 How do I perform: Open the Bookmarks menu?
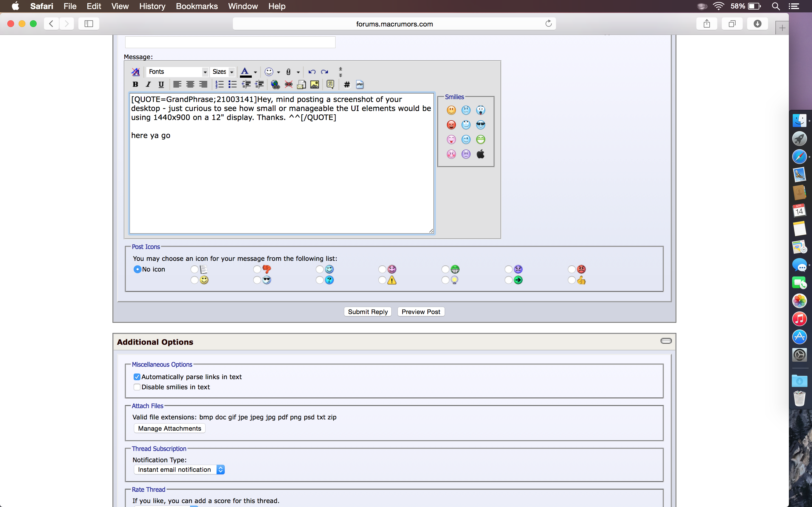click(197, 6)
